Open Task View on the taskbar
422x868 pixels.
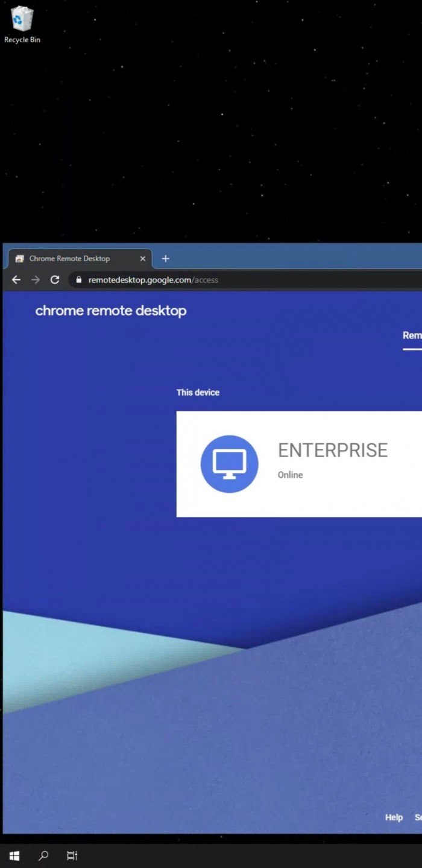[72, 855]
